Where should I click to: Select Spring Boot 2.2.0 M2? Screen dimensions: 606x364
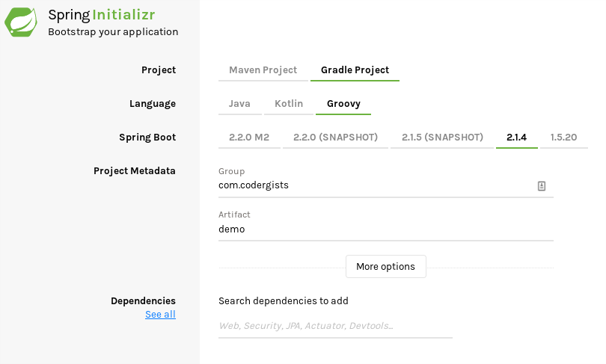249,138
